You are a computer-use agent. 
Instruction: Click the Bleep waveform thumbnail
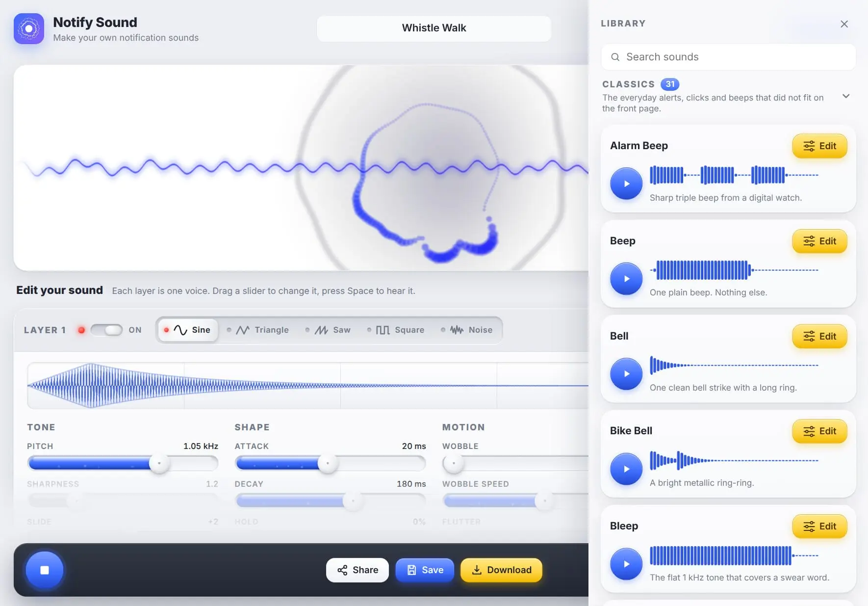(734, 555)
